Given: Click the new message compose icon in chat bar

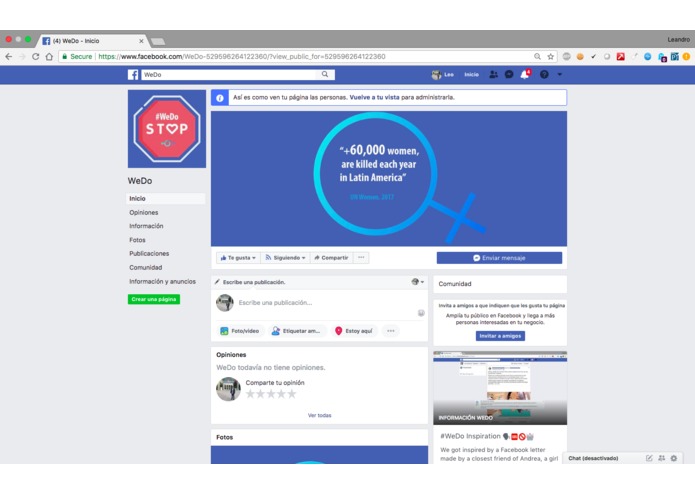Looking at the screenshot, I should click(649, 459).
